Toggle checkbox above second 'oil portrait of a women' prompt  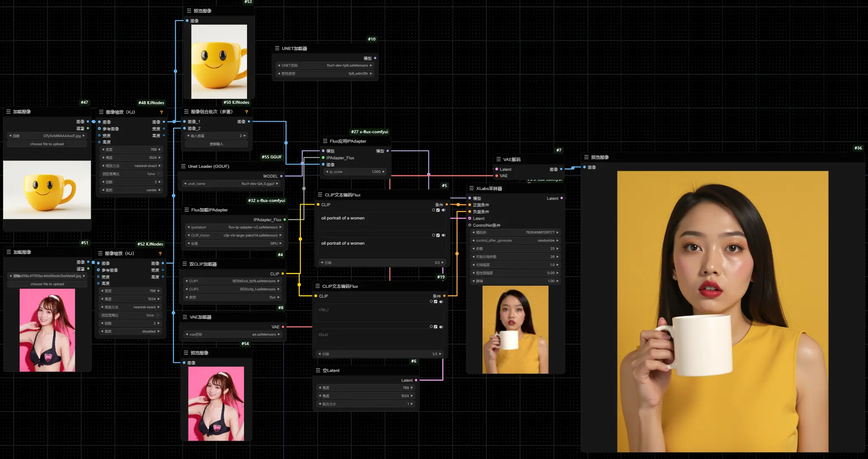(438, 235)
